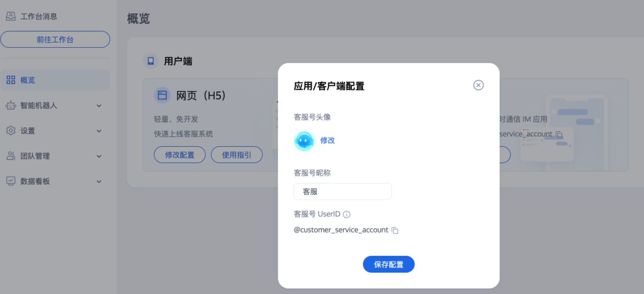Expand the 智能机器人 menu chevron
Viewport: 644px width, 294px height.
click(x=99, y=105)
